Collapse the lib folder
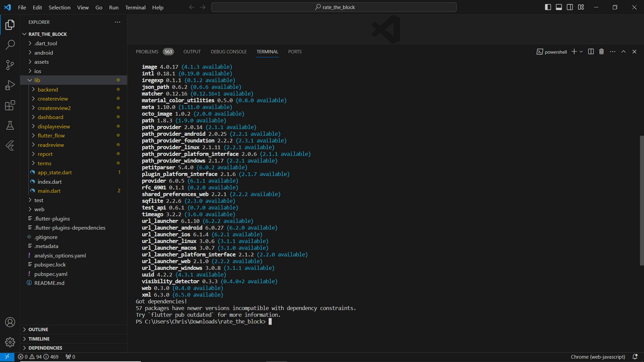 37,80
